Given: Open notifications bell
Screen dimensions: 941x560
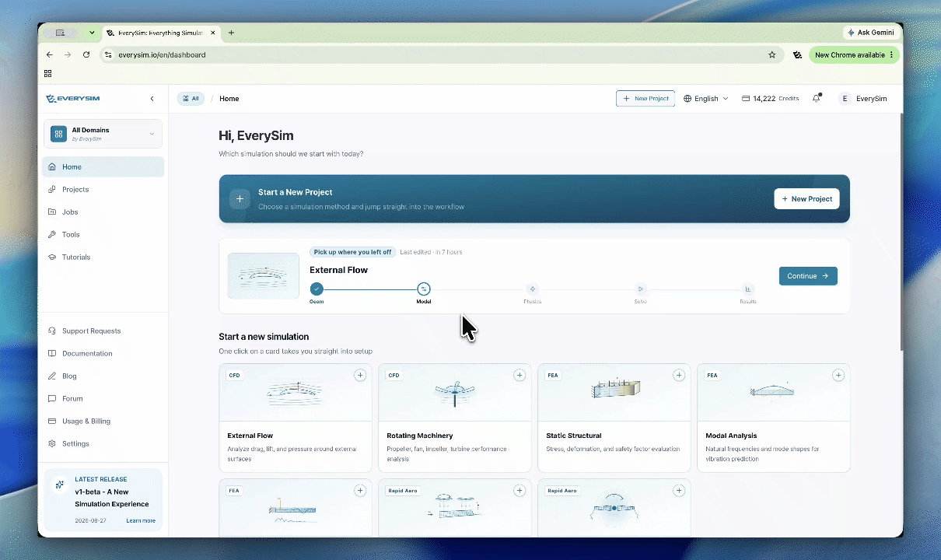Looking at the screenshot, I should [x=817, y=98].
